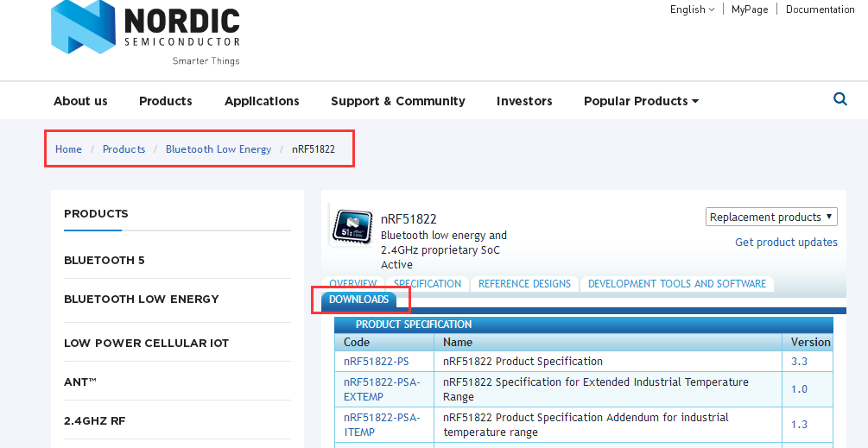Select Low Power Cellular IoT category
Screen dimensions: 868x448
point(146,343)
